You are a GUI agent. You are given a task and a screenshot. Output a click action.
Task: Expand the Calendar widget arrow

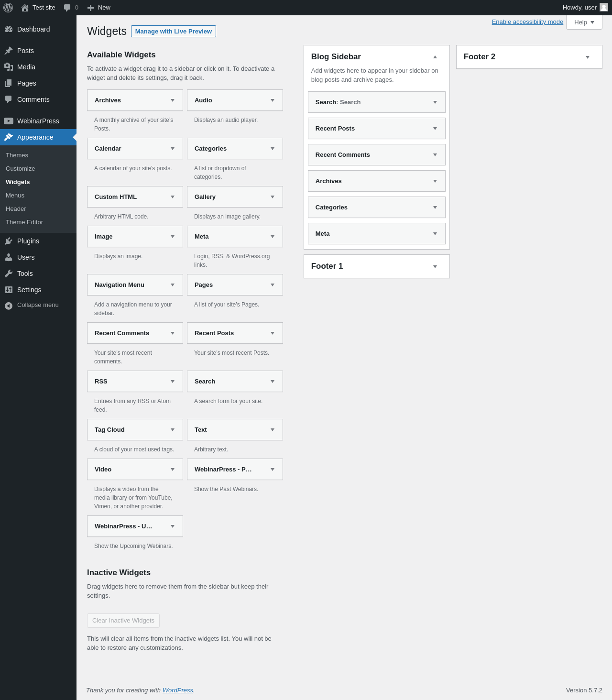[x=173, y=149]
